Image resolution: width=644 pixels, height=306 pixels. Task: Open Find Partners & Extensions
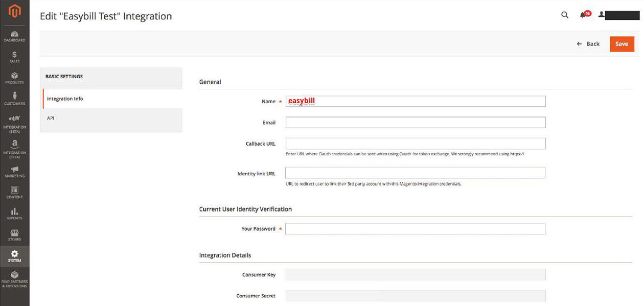[15, 280]
